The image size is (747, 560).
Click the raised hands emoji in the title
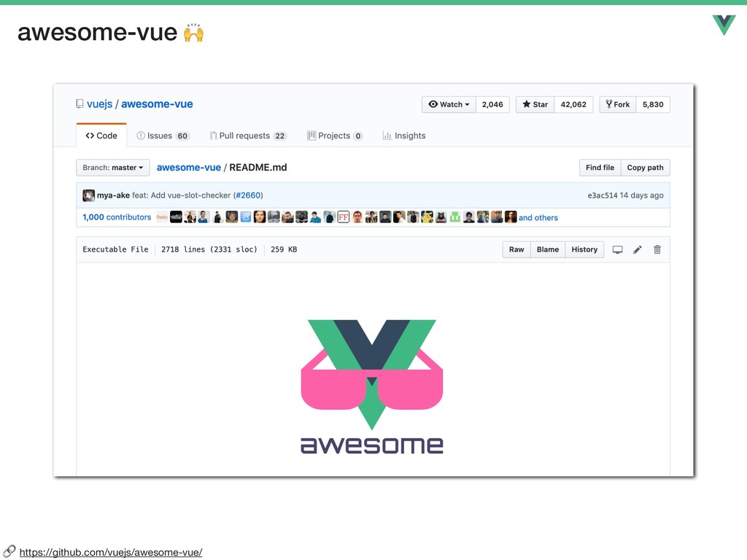coord(193,32)
